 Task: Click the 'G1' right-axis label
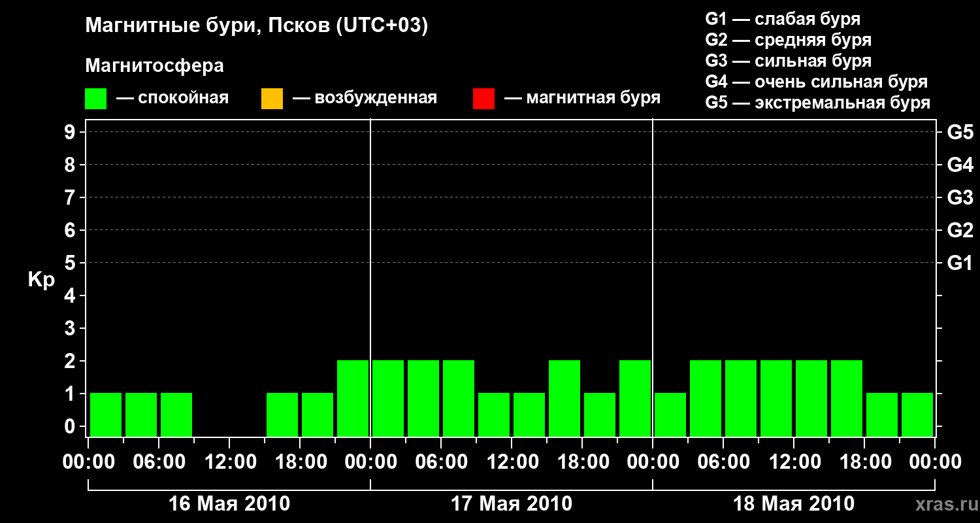960,263
